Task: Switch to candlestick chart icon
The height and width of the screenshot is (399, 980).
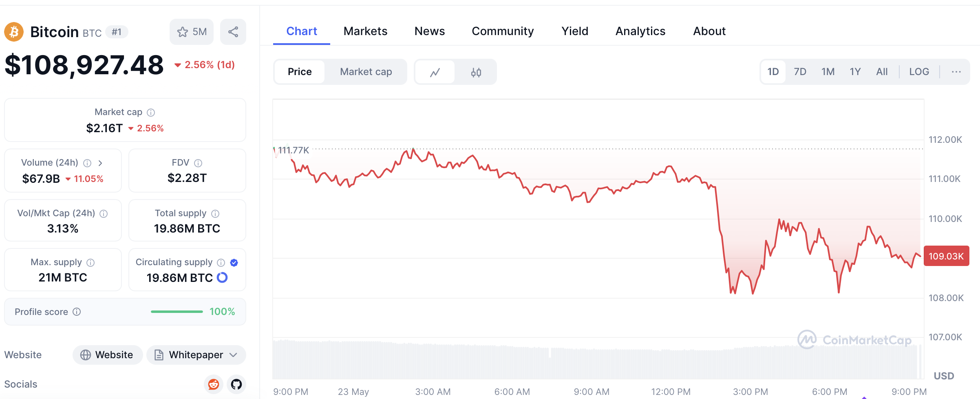Action: (476, 72)
